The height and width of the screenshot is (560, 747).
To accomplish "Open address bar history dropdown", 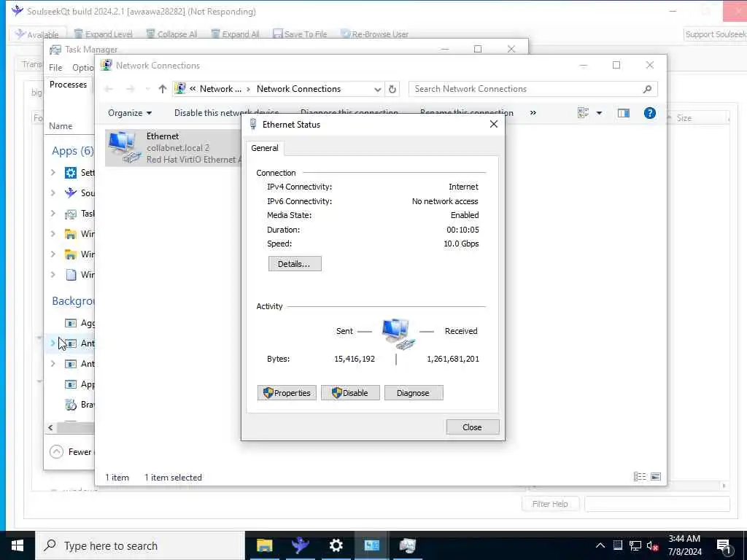I will pyautogui.click(x=377, y=89).
